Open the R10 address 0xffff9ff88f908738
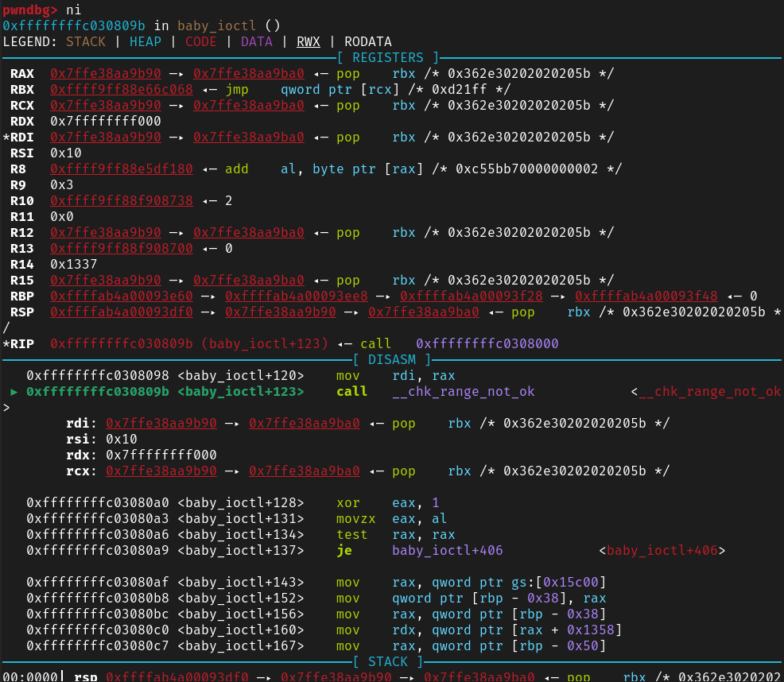This screenshot has width=784, height=682. 121,200
